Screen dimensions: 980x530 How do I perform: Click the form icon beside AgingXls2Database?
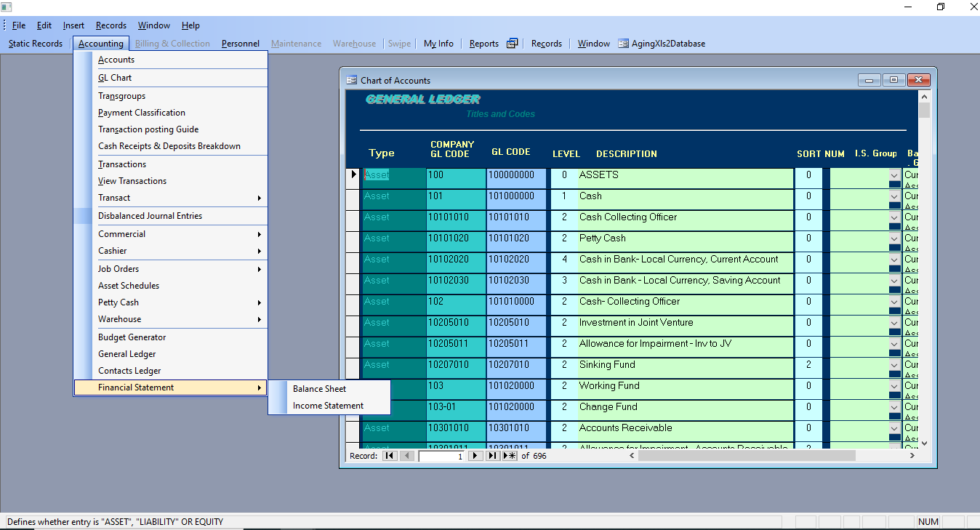tap(623, 44)
